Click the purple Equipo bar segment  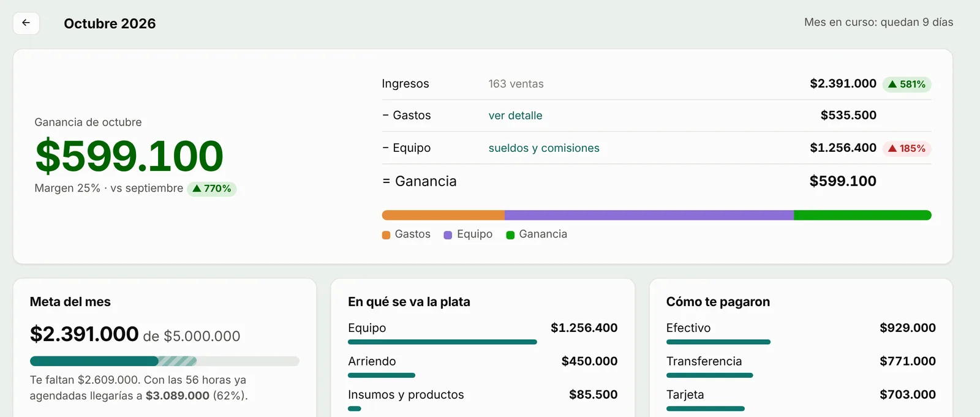click(649, 216)
